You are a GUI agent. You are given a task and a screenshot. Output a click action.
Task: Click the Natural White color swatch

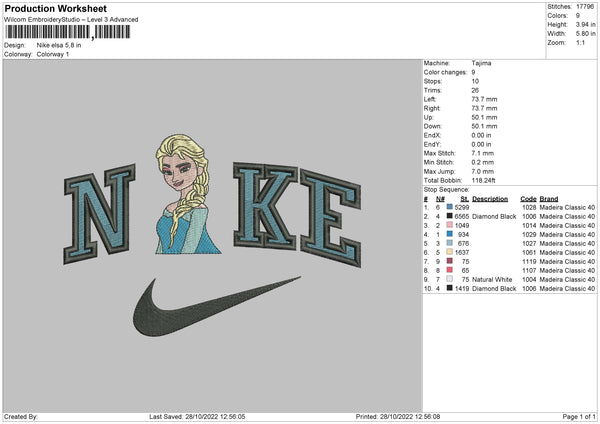tap(450, 279)
